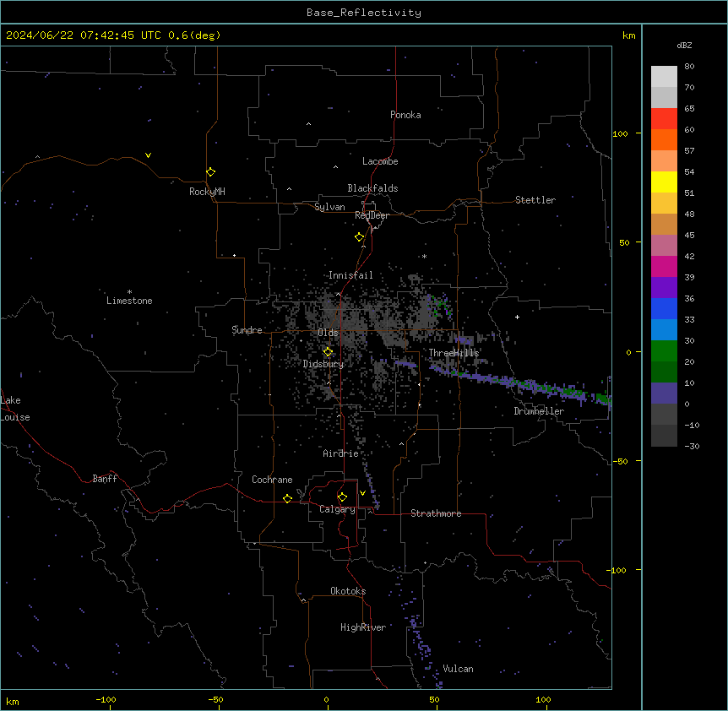The image size is (728, 711).
Task: Select the Blackfalds label
Action: coord(372,188)
